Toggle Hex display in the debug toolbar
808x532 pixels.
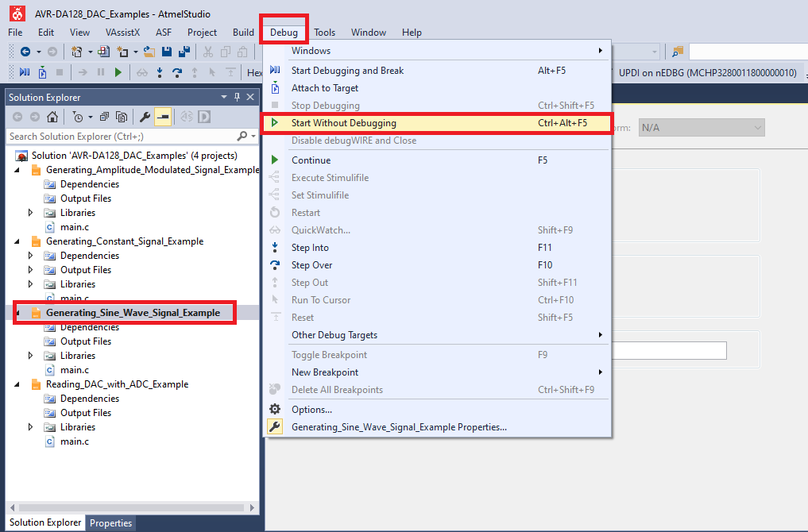coord(254,72)
